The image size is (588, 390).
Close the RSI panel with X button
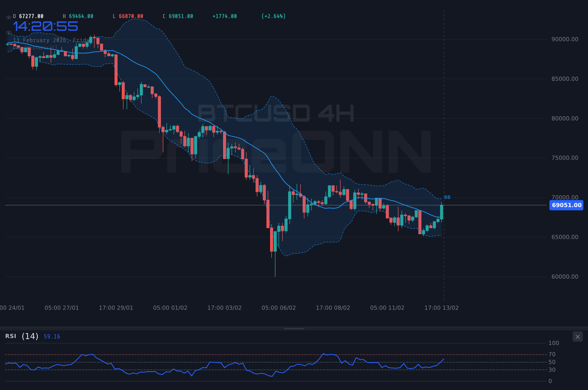coord(577,337)
